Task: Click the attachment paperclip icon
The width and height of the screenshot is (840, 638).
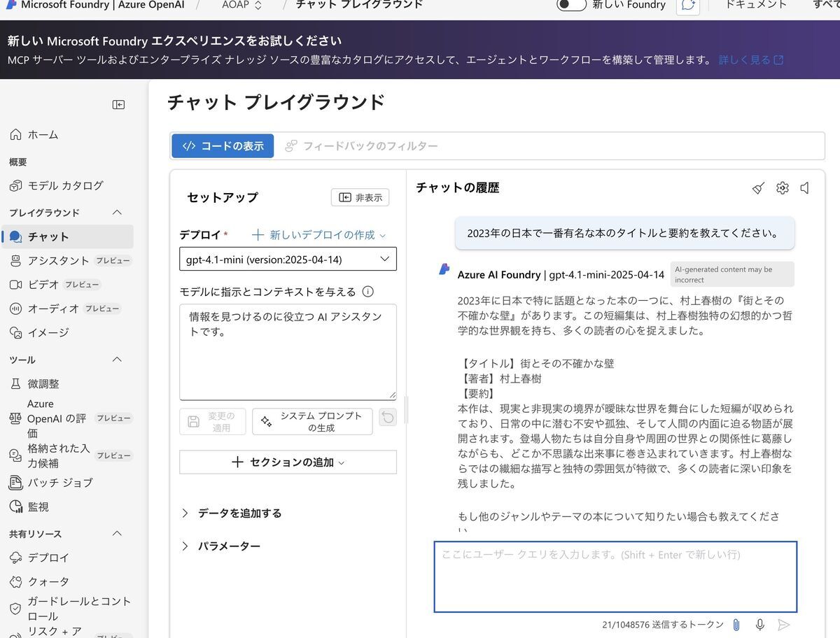Action: (736, 625)
